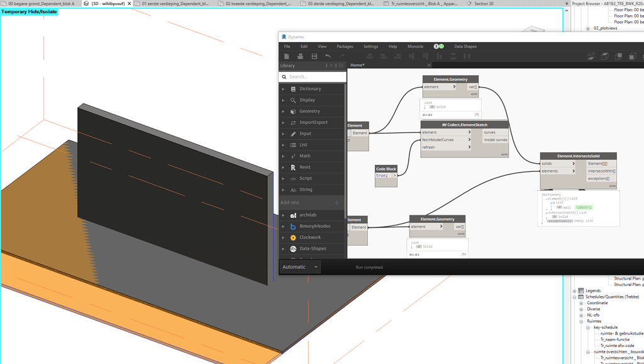
Task: Click the Undo icon in Dynamo
Action: (327, 56)
